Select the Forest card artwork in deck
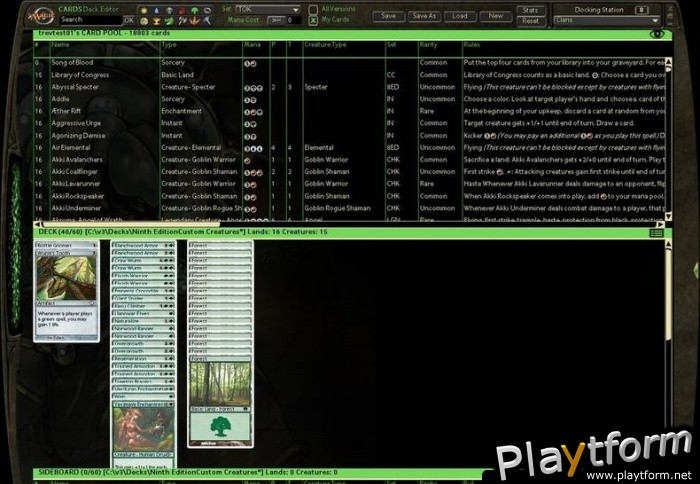The image size is (700, 484). tap(220, 384)
